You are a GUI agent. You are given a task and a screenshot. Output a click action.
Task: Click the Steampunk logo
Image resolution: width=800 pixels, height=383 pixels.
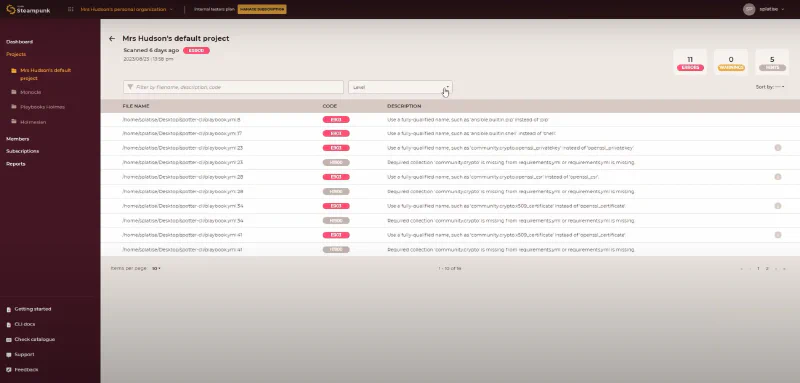coord(29,9)
